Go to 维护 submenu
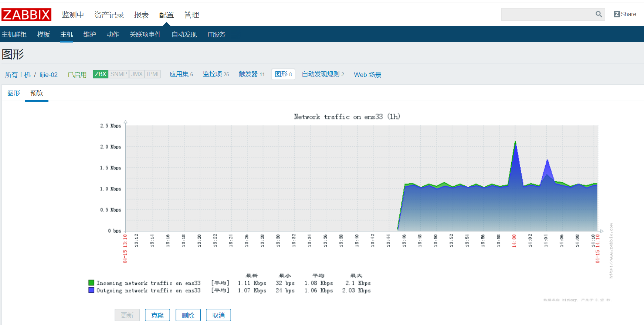 click(x=89, y=34)
